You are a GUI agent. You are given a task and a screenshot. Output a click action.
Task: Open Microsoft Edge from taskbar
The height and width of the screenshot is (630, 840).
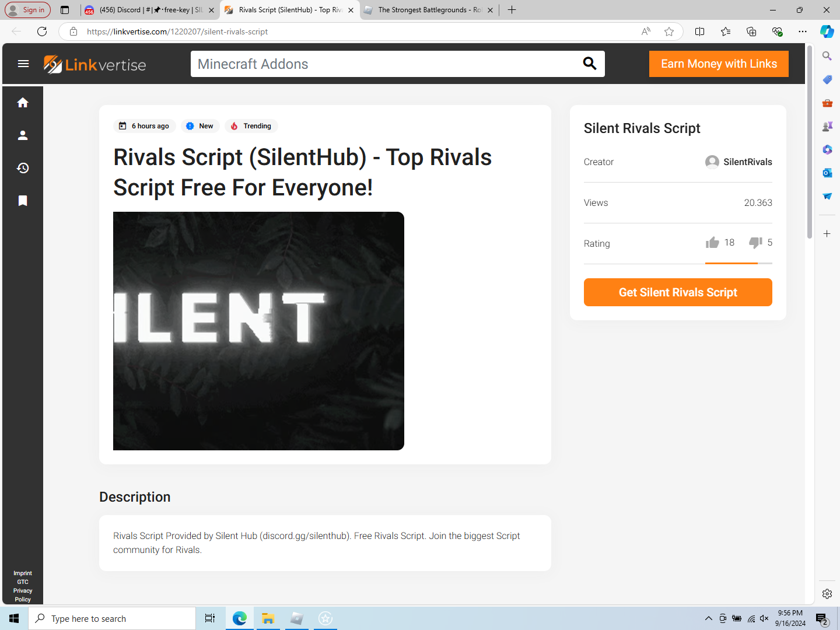point(239,618)
